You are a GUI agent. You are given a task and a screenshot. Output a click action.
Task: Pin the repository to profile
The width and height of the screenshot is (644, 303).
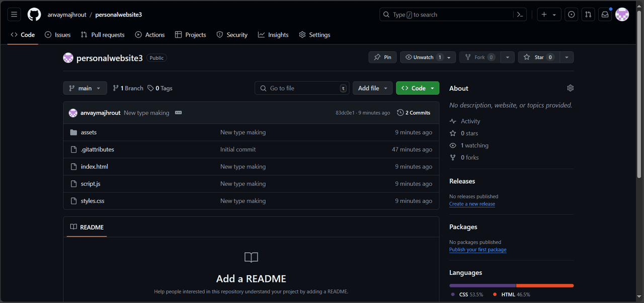[x=382, y=57]
